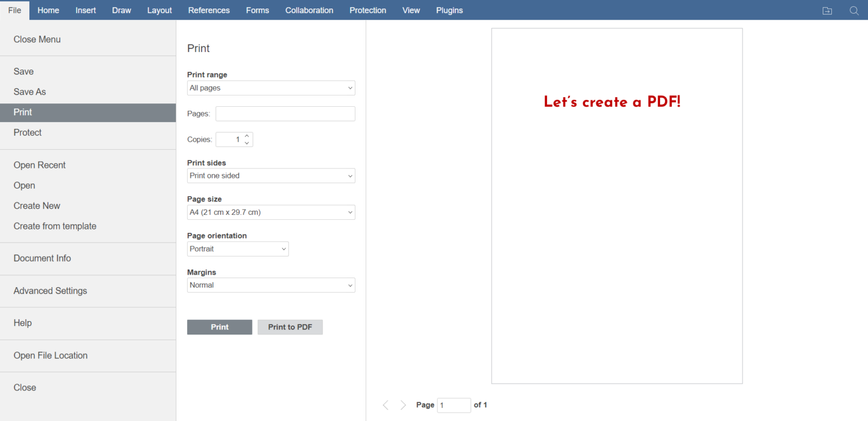Viewport: 868px width, 421px height.
Task: Open the Page size dropdown
Action: (271, 212)
